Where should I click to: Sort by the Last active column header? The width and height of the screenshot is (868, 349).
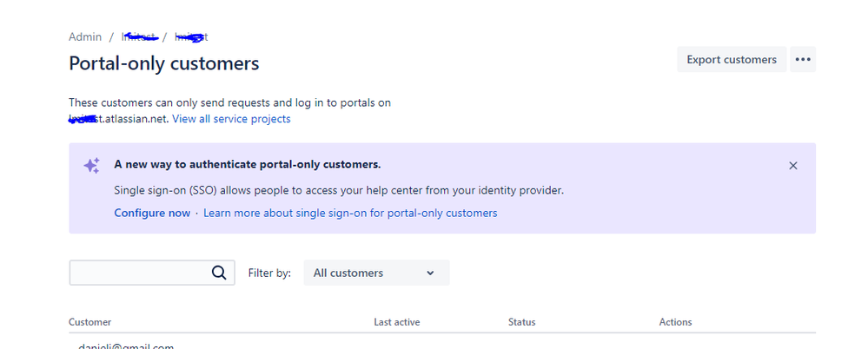tap(396, 322)
